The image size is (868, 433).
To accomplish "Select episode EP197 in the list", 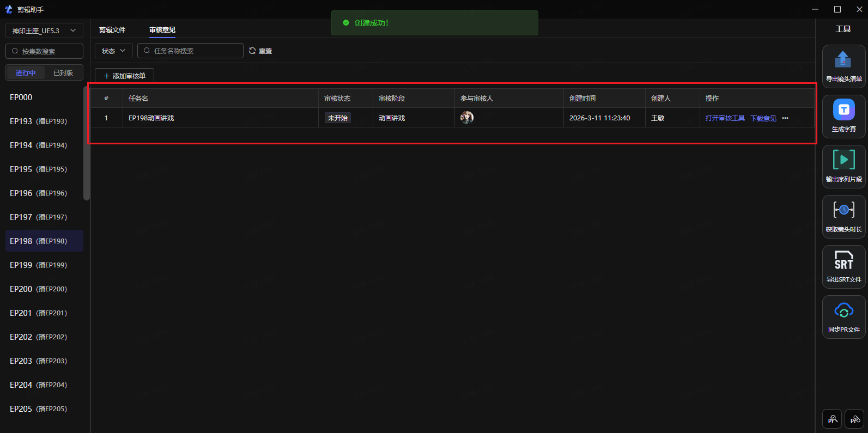I will click(x=44, y=217).
